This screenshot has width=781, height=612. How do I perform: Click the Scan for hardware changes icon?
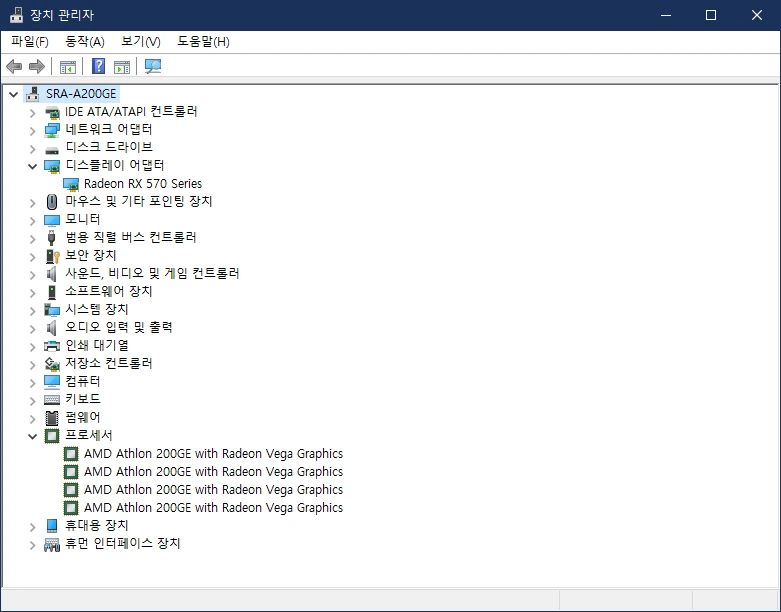pos(152,66)
